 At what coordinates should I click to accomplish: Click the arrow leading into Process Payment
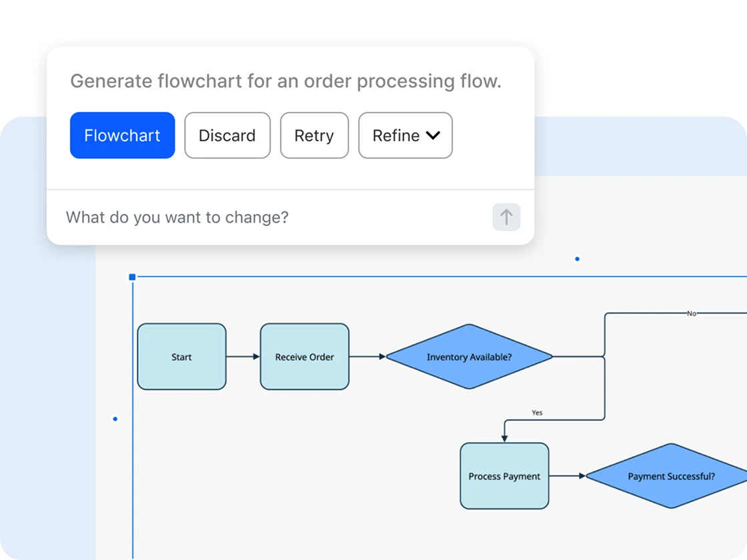coord(504,433)
